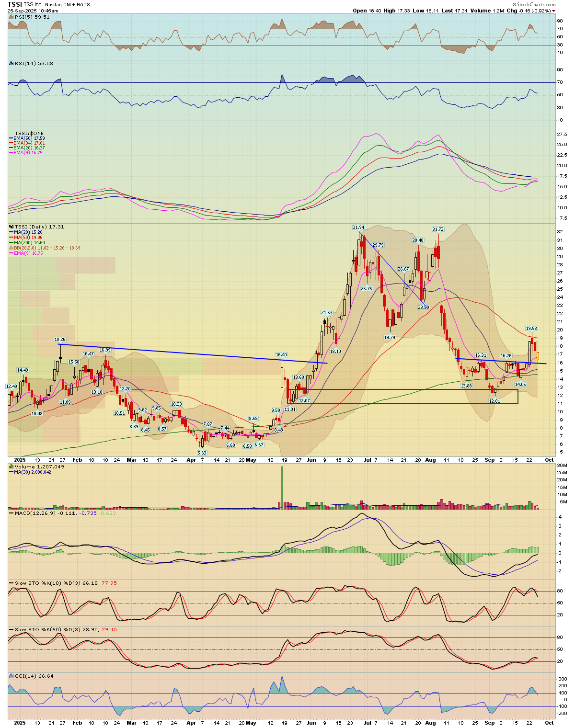
Task: Click the RSI(5) area-chart icon
Action: [x=11, y=17]
